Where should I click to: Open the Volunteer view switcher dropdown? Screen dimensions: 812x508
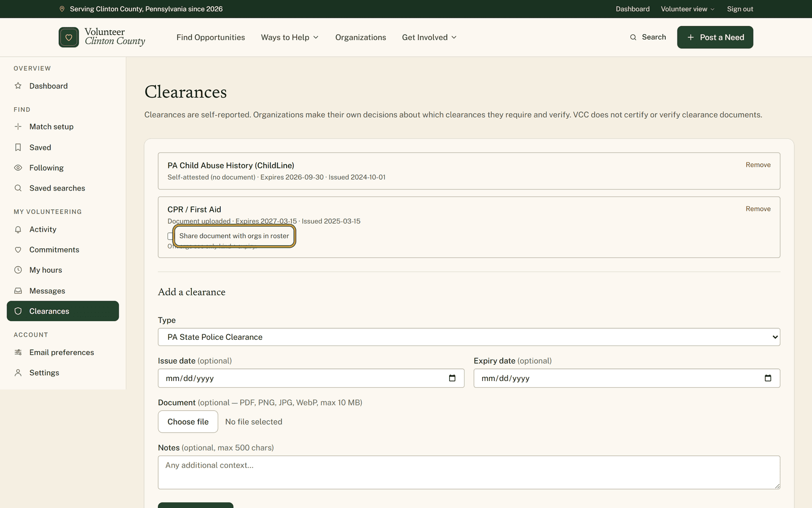688,9
